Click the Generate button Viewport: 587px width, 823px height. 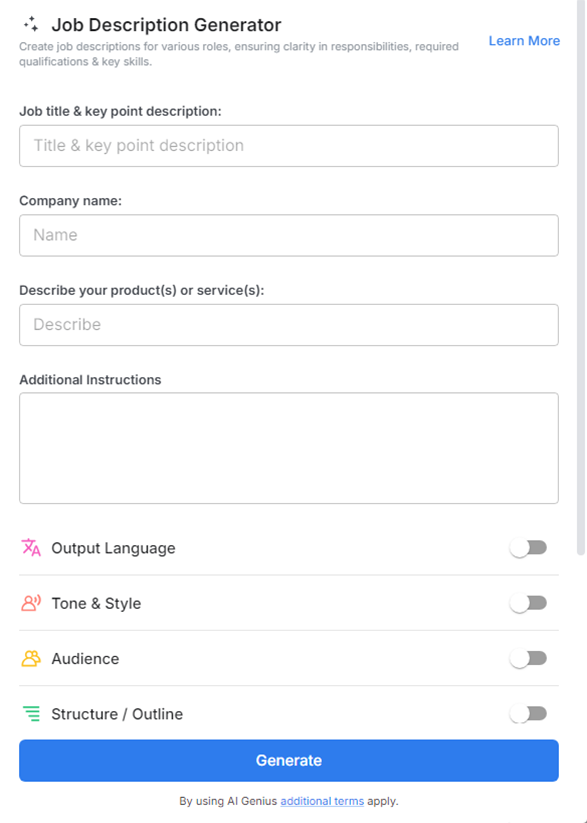point(288,760)
